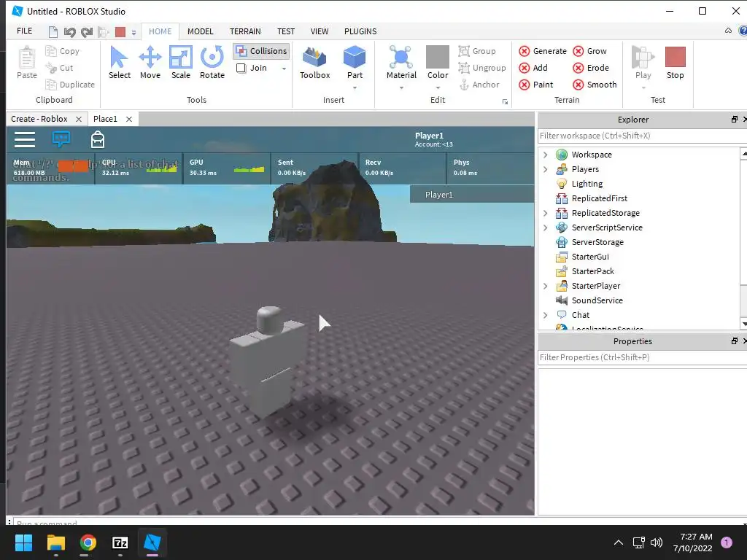The image size is (747, 560).
Task: Click the volume icon in the system tray
Action: 657,542
